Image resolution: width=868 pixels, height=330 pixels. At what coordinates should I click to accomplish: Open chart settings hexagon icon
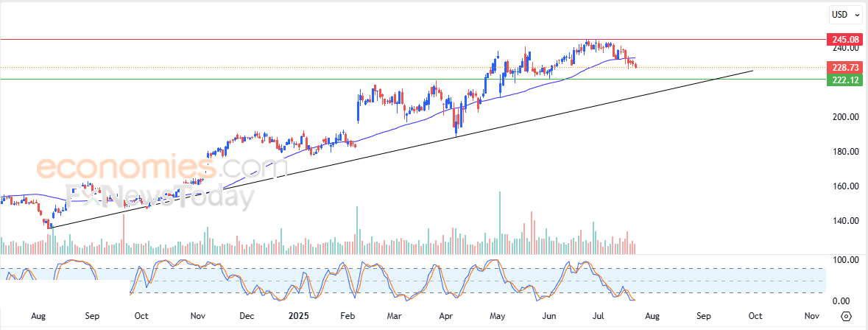tap(847, 316)
